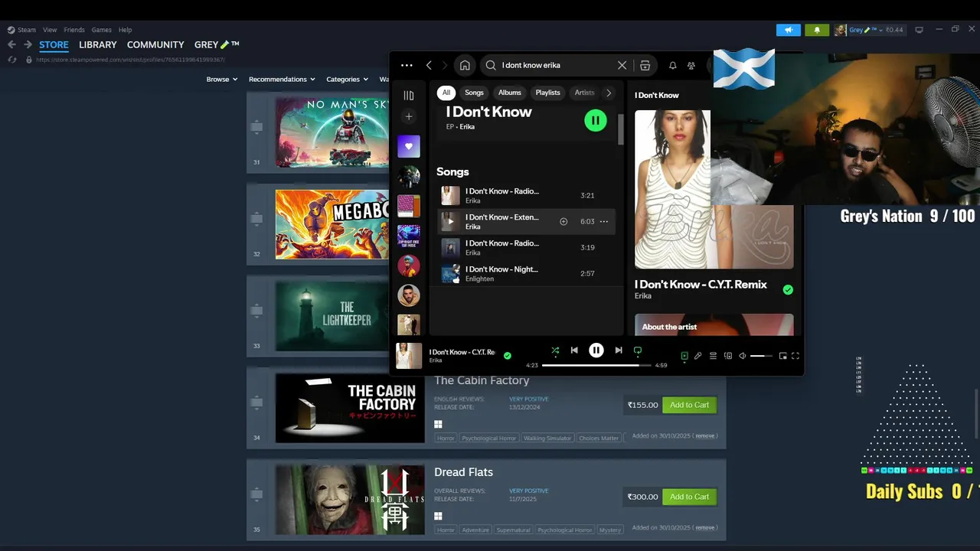The image size is (980, 551).
Task: Show more filter chips arrow
Action: [609, 93]
